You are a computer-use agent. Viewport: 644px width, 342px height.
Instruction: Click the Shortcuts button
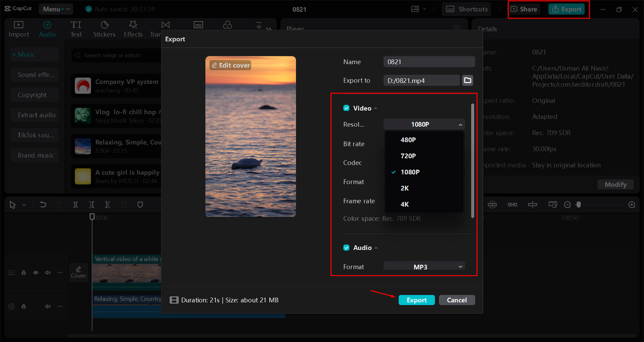[466, 9]
